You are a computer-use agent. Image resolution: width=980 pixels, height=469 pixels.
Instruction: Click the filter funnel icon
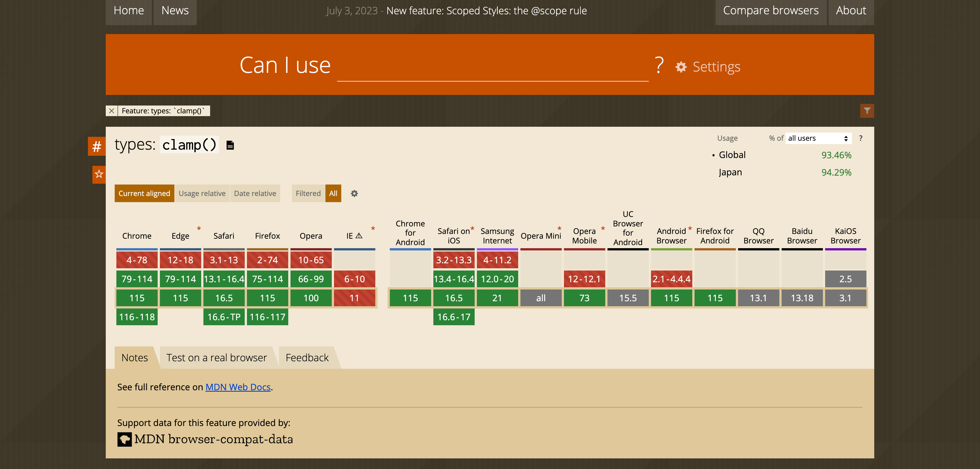(867, 111)
